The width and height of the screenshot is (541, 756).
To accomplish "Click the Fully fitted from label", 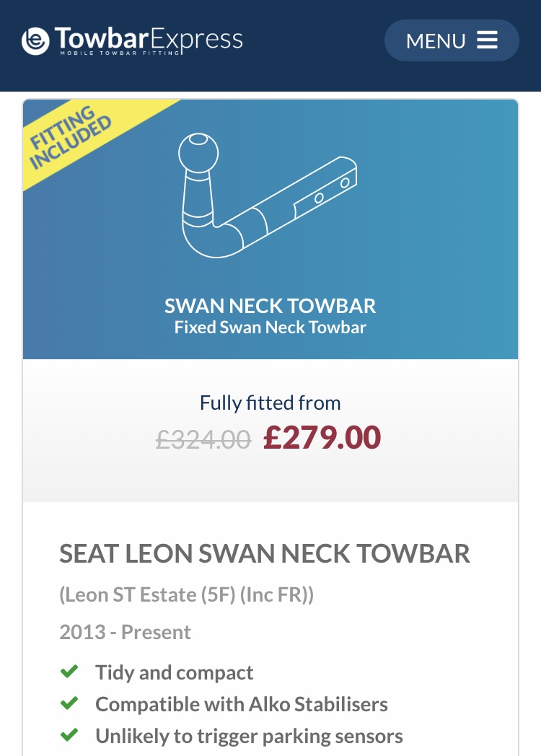I will pyautogui.click(x=270, y=403).
